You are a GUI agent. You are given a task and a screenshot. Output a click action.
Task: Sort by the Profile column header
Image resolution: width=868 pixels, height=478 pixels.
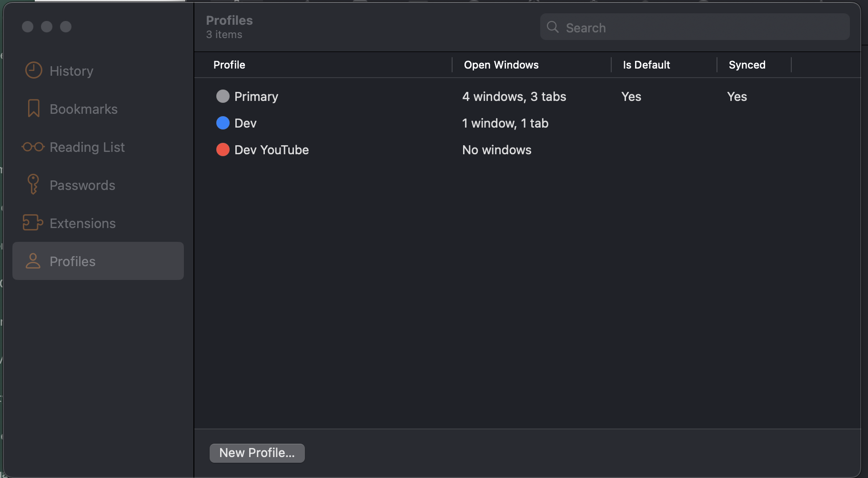point(229,65)
